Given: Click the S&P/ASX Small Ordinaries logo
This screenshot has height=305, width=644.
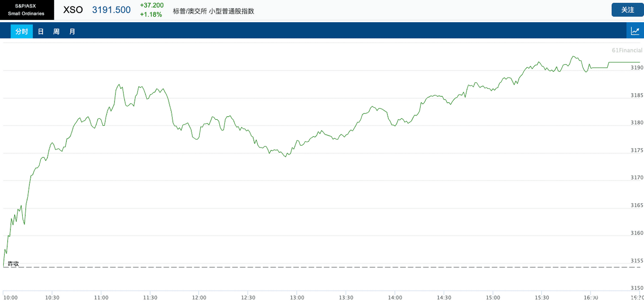Looking at the screenshot, I should point(27,10).
